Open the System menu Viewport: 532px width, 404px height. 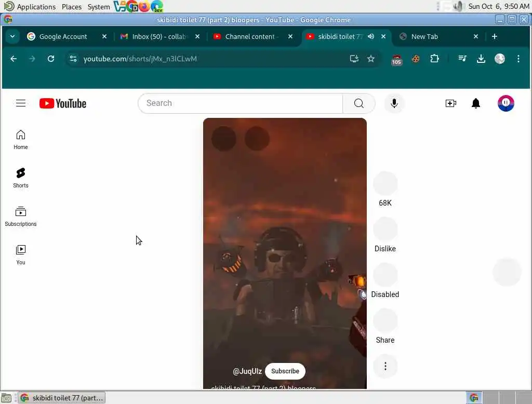tap(99, 6)
